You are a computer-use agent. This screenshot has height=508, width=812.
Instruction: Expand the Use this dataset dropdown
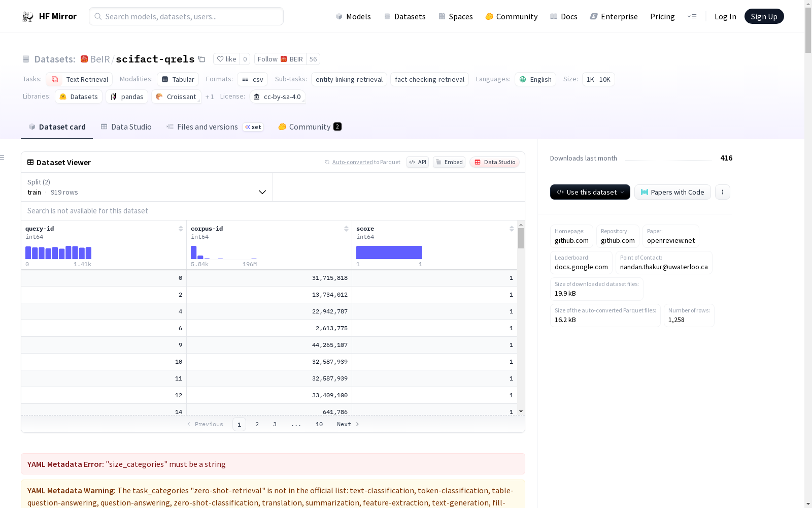(590, 192)
